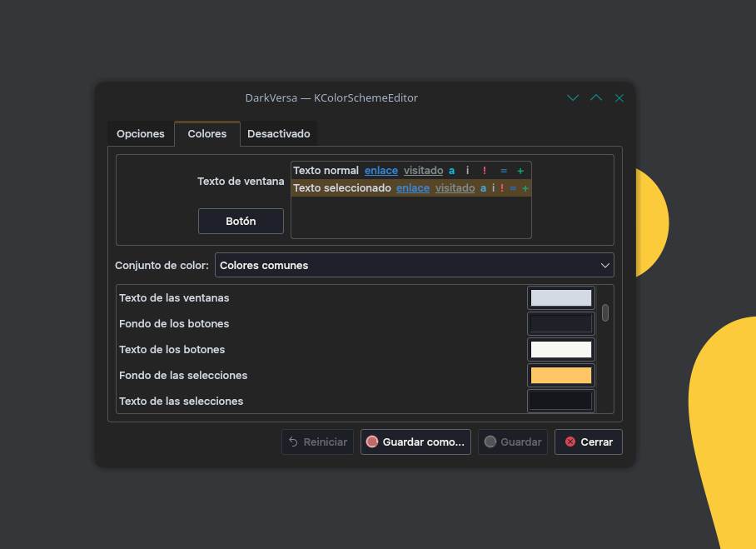Click the 'Fondo de las selecciones' label
Viewport: 756px width, 549px height.
[183, 376]
